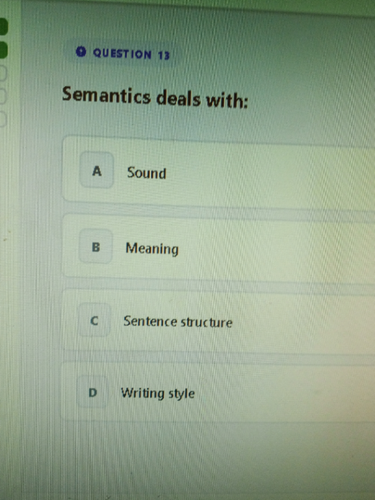375x500 pixels.
Task: Jump to first empty question pill in sidebar
Action: click(x=3, y=73)
